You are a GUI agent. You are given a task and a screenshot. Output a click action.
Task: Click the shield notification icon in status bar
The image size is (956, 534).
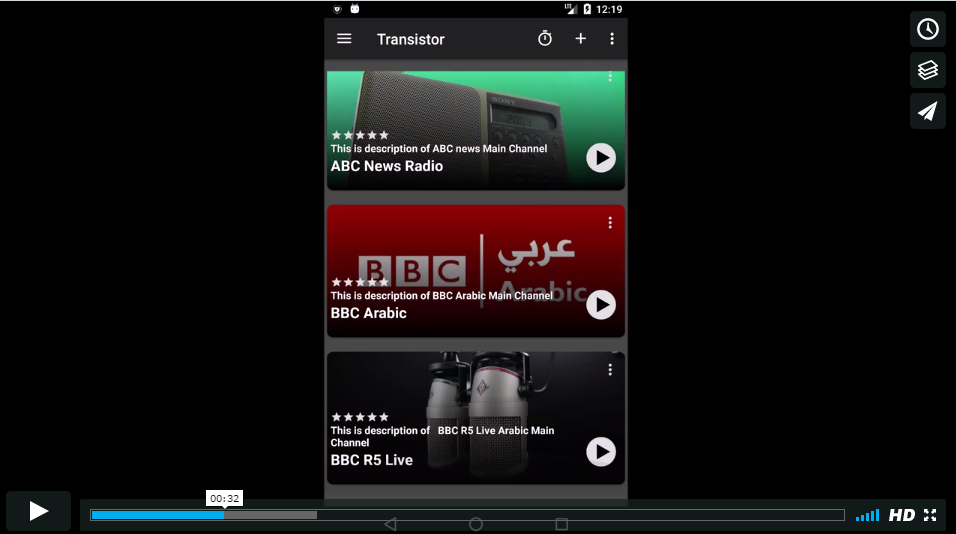(x=337, y=9)
